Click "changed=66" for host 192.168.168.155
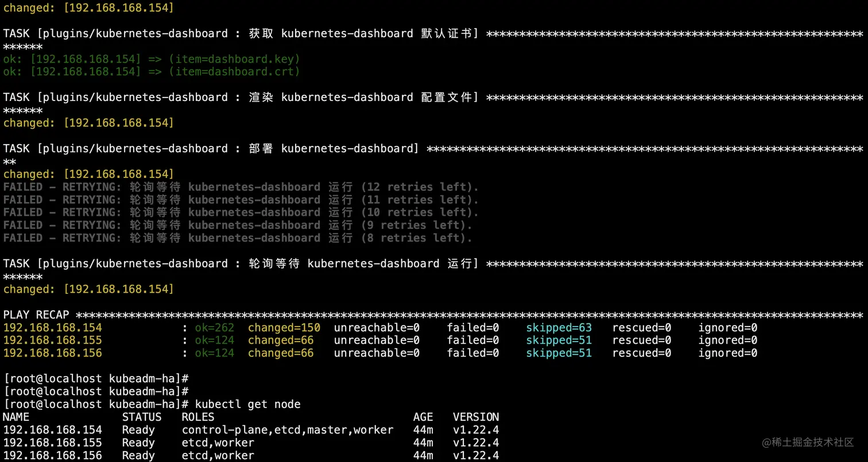The height and width of the screenshot is (462, 868). pyautogui.click(x=281, y=340)
